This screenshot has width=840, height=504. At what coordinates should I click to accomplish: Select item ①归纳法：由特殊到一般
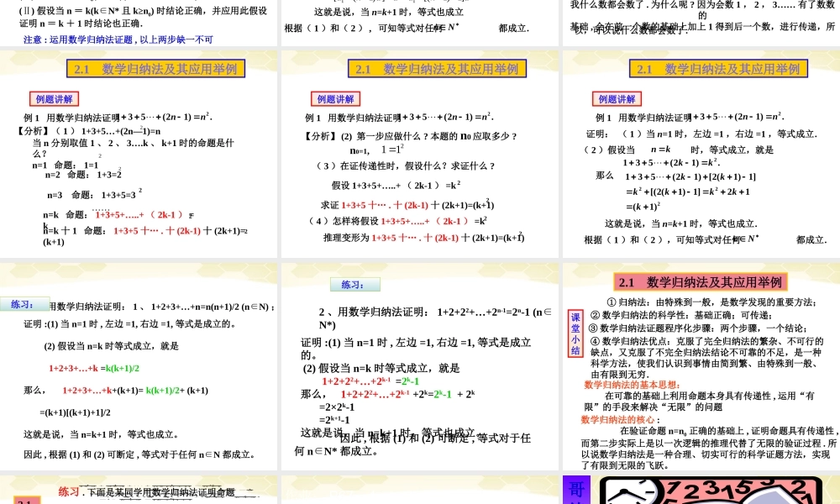[x=711, y=302]
